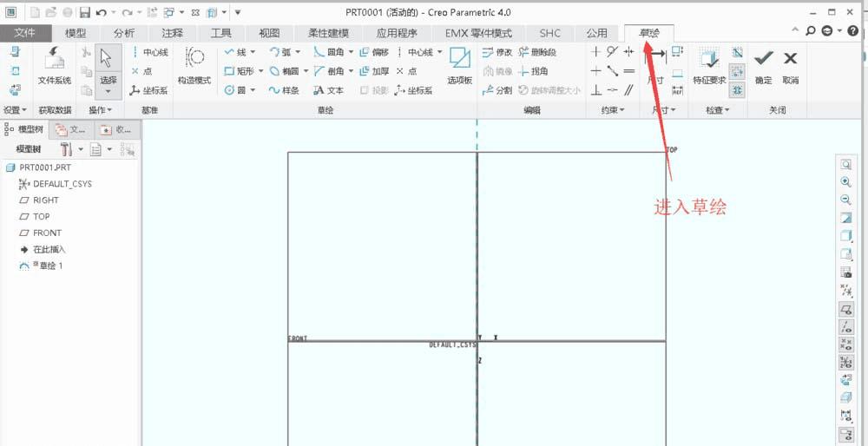Select the FRONT plane in model tree
868x446 pixels.
point(41,233)
